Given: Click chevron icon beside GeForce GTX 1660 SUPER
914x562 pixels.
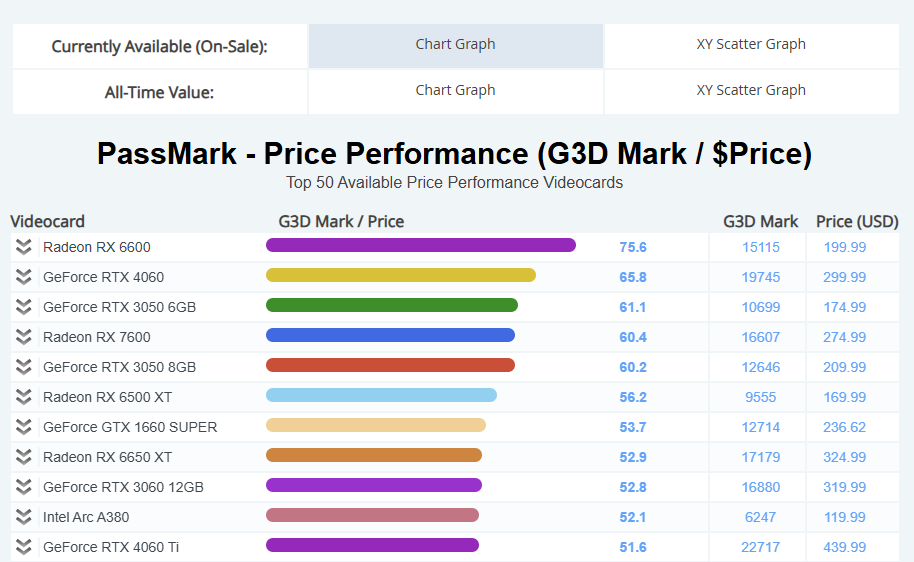Looking at the screenshot, I should [24, 427].
